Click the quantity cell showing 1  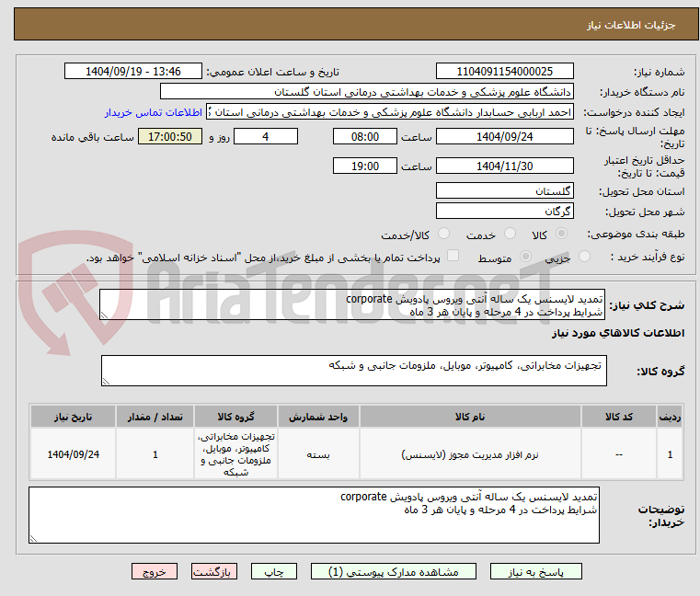click(x=155, y=454)
